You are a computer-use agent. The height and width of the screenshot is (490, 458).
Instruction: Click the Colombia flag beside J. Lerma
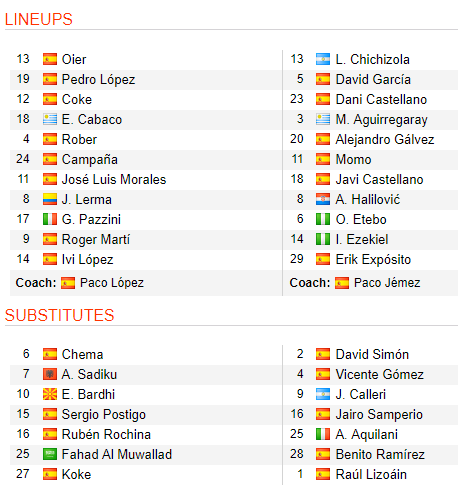tap(50, 199)
